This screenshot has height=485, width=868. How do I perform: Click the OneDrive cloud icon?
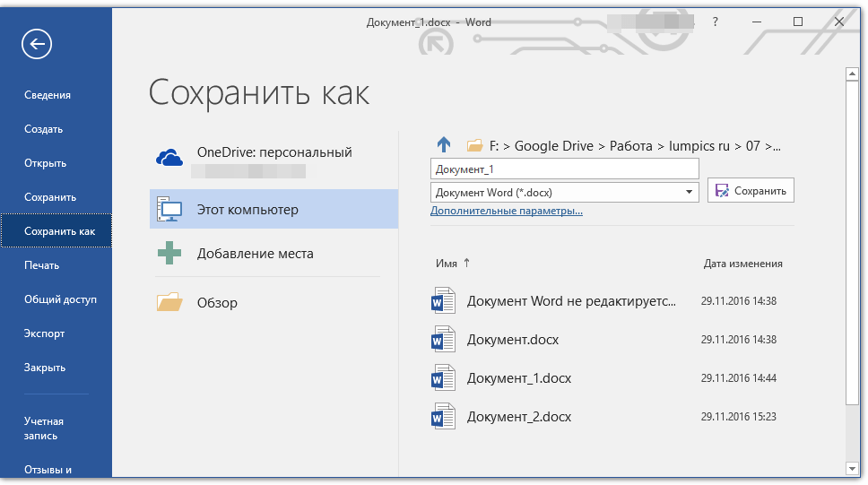pyautogui.click(x=169, y=159)
